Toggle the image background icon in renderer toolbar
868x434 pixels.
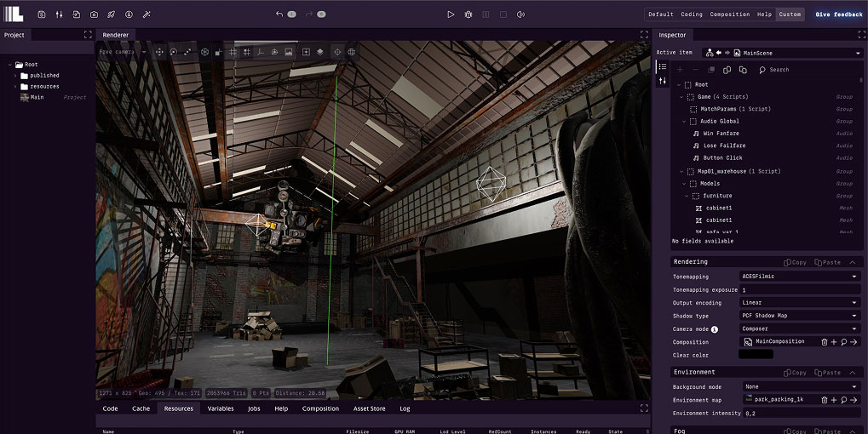(289, 52)
